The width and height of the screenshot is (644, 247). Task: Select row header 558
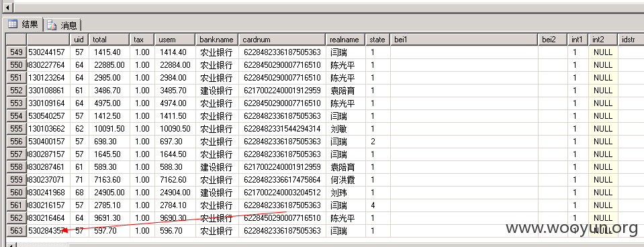16,167
